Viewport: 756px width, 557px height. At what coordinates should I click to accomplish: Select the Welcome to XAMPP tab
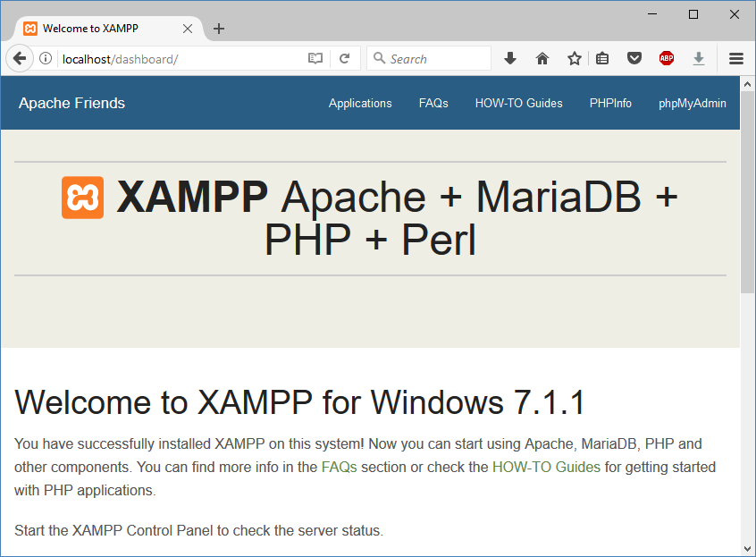(108, 29)
